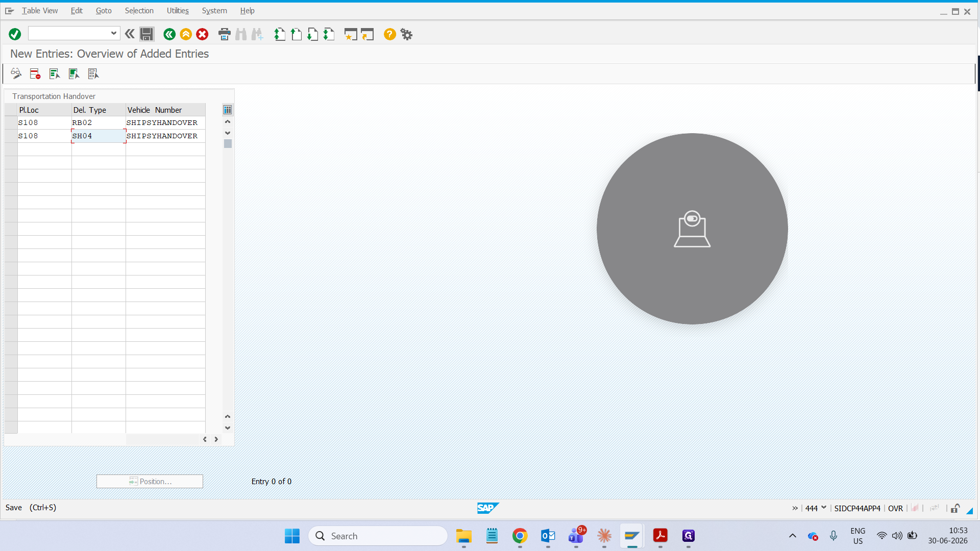Save entries with the floppy disk icon

[146, 34]
